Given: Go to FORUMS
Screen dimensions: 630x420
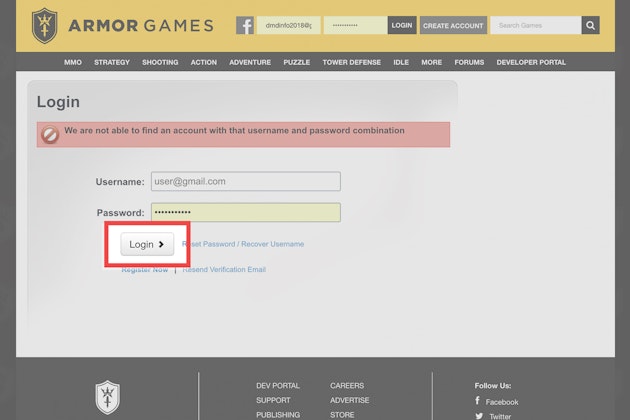Looking at the screenshot, I should click(469, 62).
